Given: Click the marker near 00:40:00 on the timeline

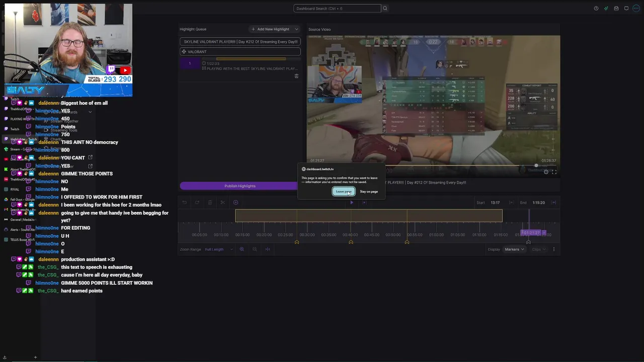Looking at the screenshot, I should [351, 242].
